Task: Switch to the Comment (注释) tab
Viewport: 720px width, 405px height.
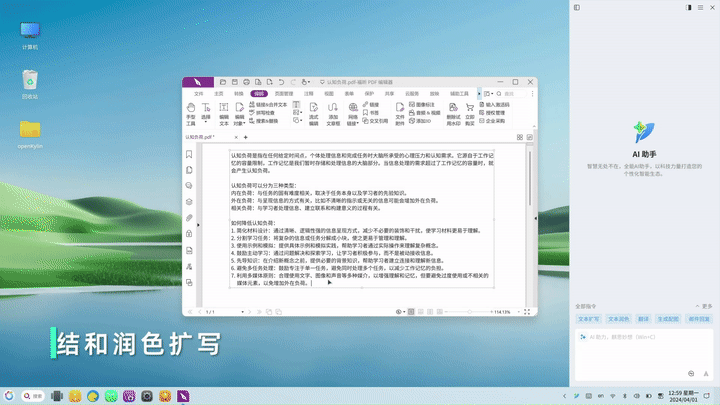Action: (309, 94)
